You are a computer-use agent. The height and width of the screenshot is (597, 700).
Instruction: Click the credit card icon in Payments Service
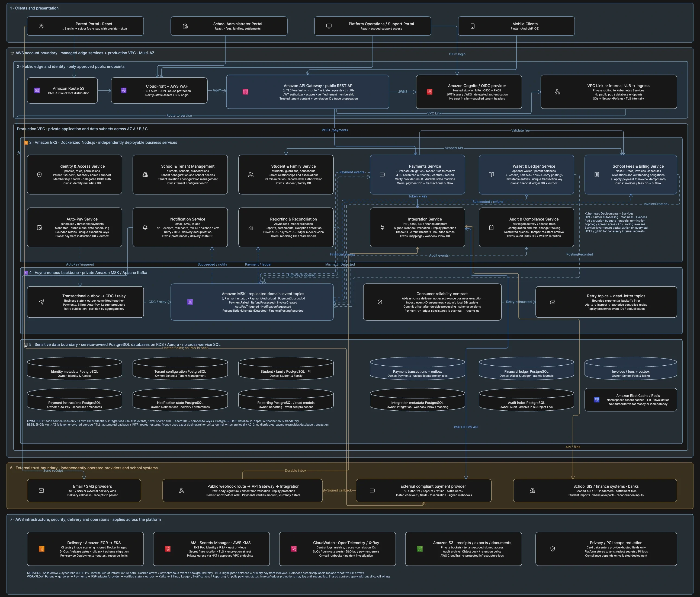point(382,174)
